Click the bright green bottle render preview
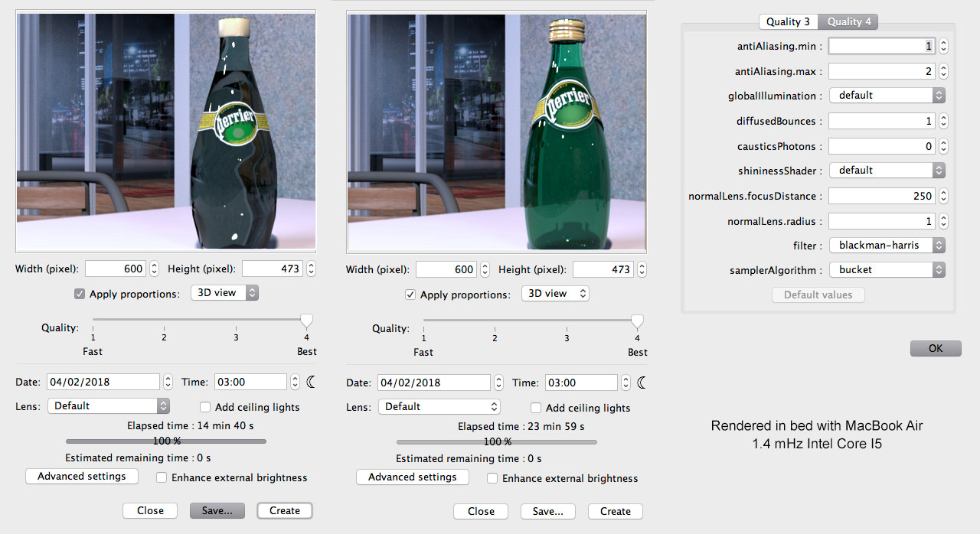 (497, 132)
